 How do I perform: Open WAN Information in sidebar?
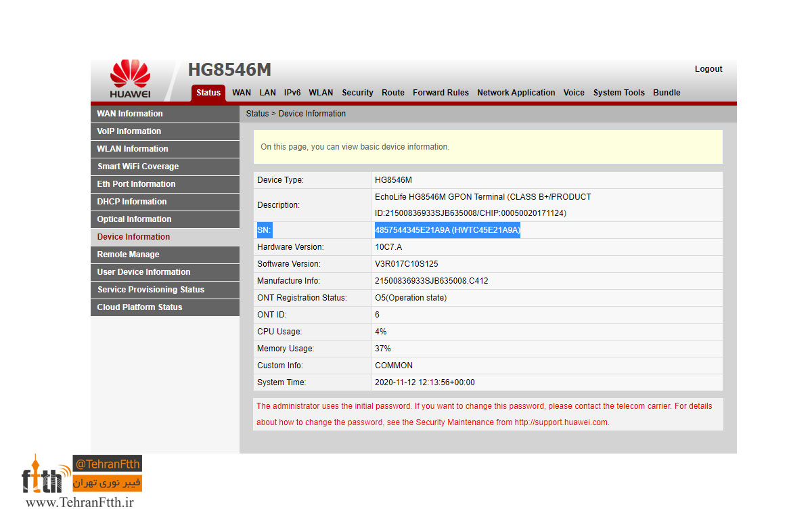click(165, 114)
